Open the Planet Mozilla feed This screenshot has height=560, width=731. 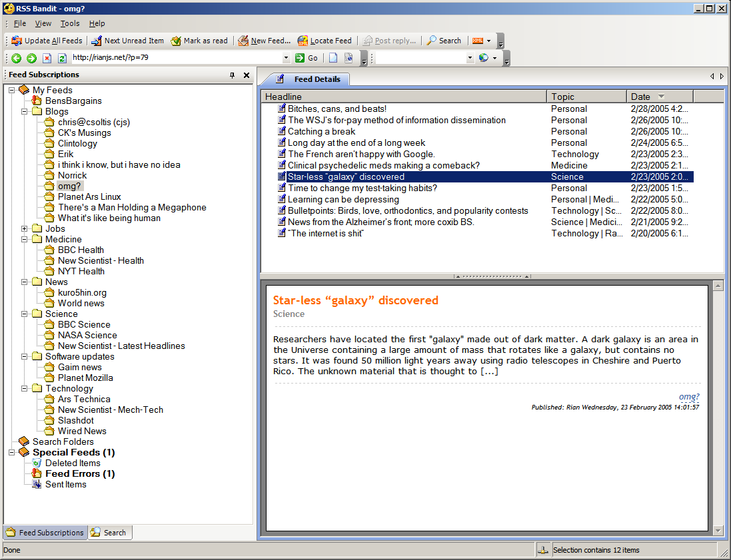pyautogui.click(x=85, y=378)
